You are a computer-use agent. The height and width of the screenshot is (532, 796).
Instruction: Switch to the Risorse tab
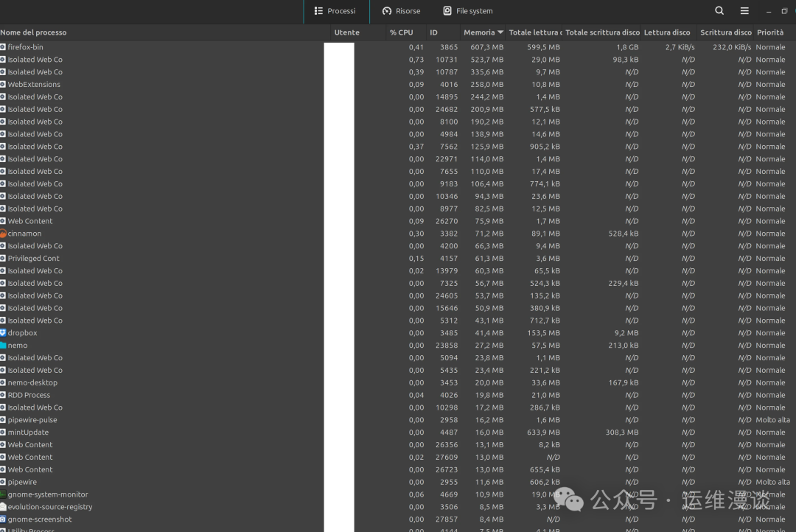pyautogui.click(x=402, y=11)
